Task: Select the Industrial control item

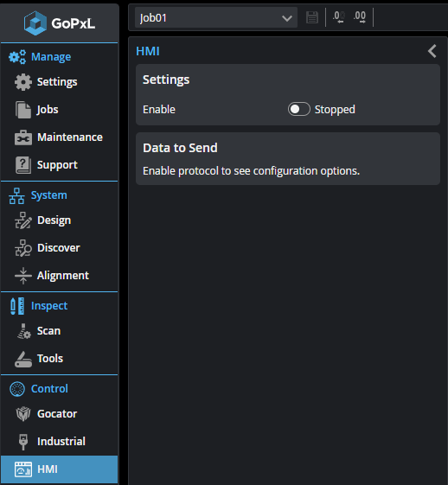Action: pyautogui.click(x=60, y=442)
